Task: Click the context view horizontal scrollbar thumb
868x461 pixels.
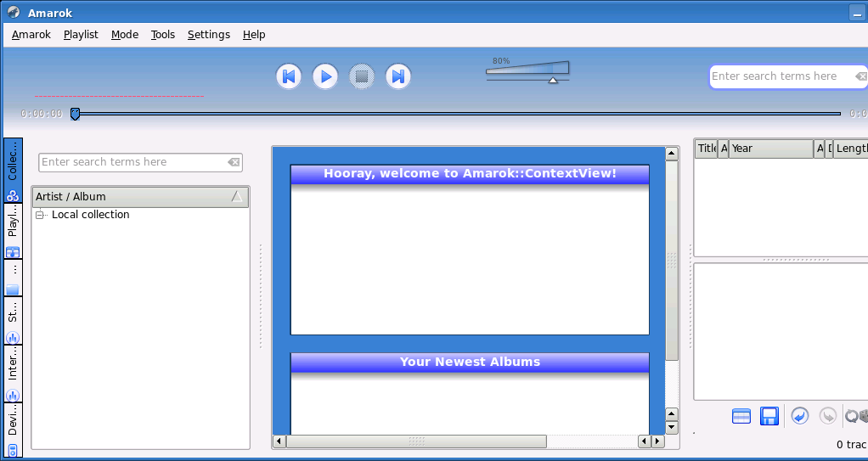Action: (x=416, y=441)
